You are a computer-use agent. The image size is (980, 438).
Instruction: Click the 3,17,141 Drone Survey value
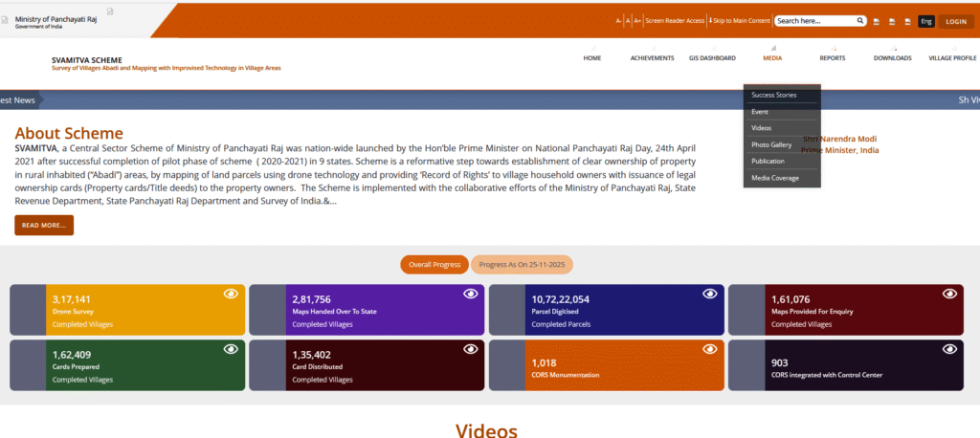[71, 299]
